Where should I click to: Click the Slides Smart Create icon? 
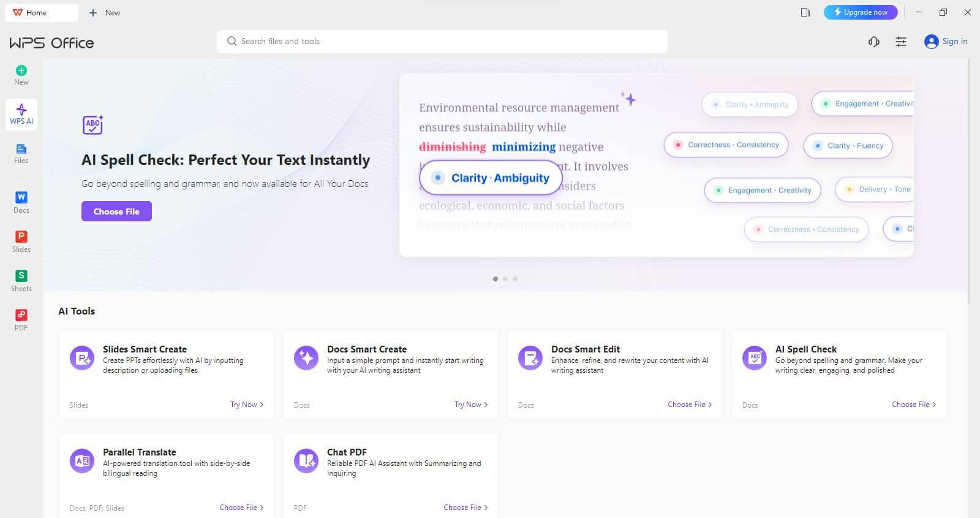[82, 357]
